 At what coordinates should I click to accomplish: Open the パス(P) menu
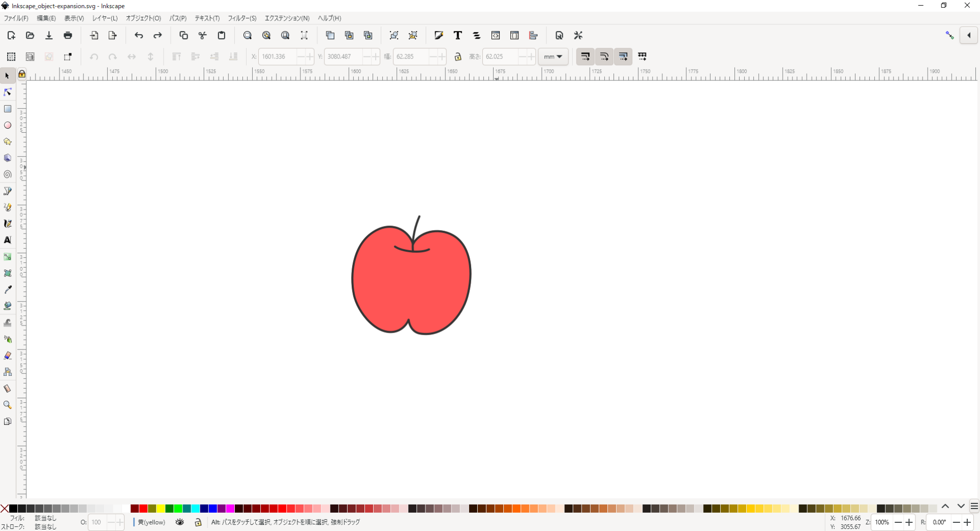point(178,18)
